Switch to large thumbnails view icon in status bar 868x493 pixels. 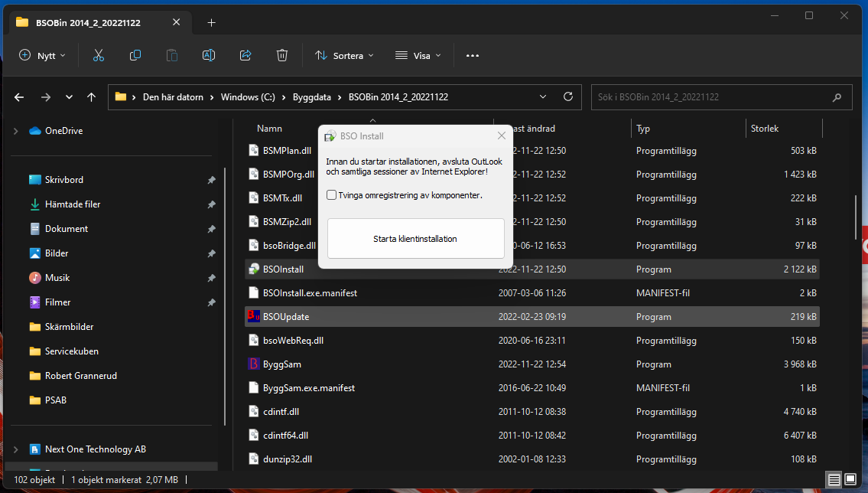[x=850, y=479]
